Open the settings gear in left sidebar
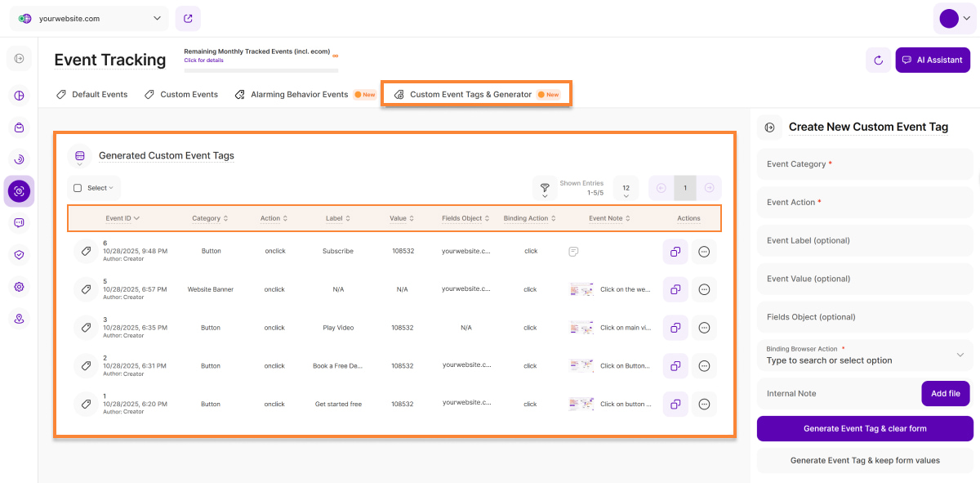 coord(20,287)
